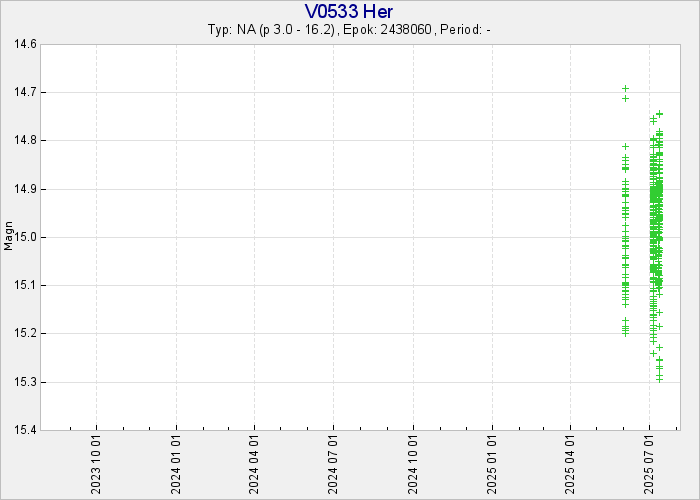700x500 pixels.
Task: Click the y-axis label 15.0
Action: click(x=25, y=237)
